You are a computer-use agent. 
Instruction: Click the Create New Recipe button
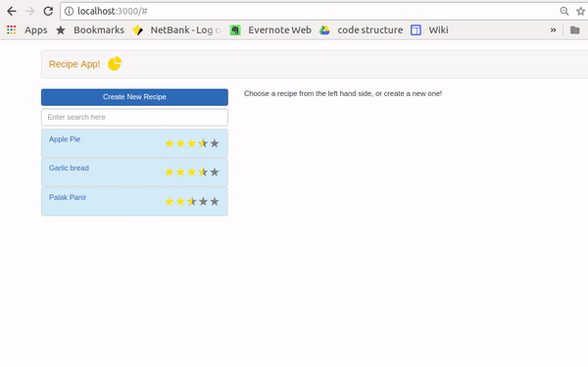(134, 97)
